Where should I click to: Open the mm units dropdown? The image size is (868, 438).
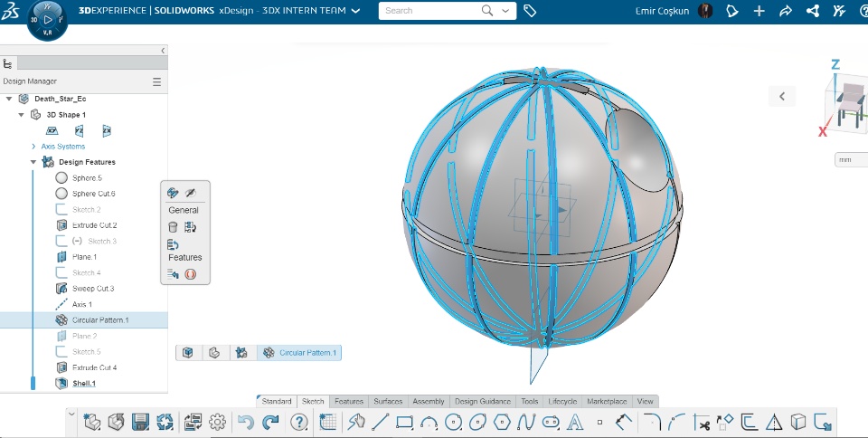pyautogui.click(x=851, y=159)
